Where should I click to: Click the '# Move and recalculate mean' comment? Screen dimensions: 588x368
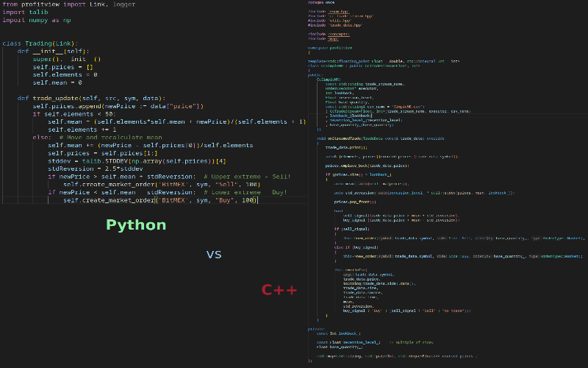pyautogui.click(x=111, y=138)
